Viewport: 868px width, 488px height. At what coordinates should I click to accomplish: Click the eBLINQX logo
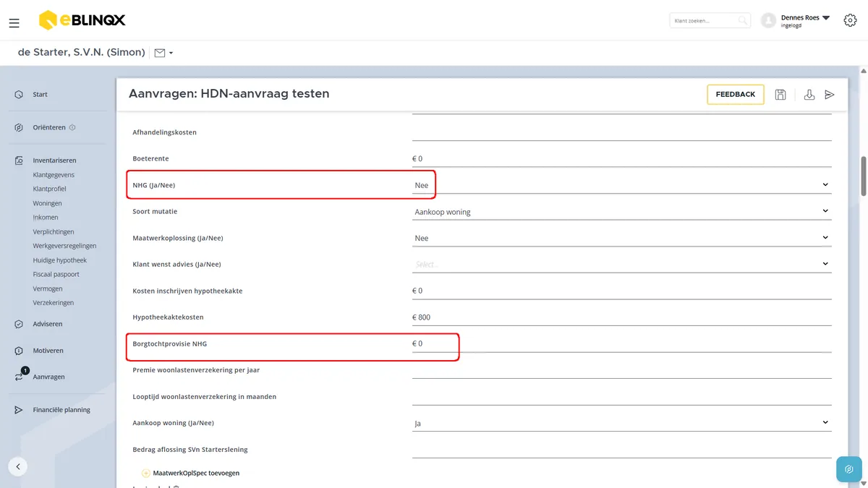82,20
